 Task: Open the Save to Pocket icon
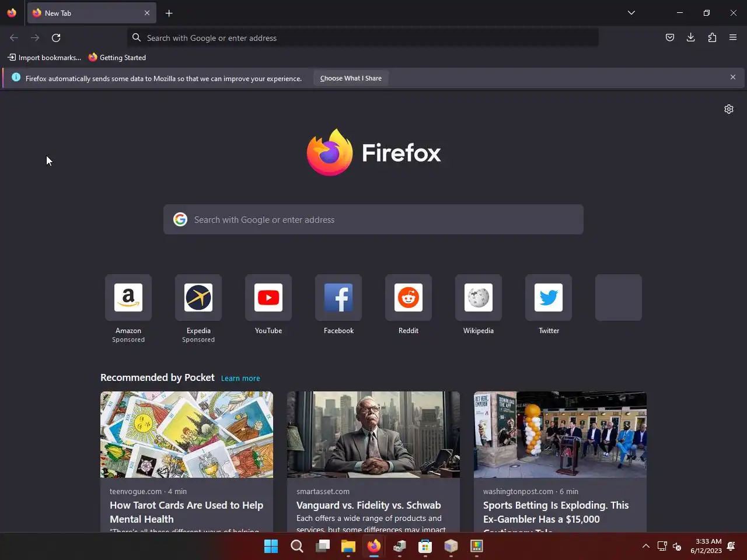pos(670,38)
